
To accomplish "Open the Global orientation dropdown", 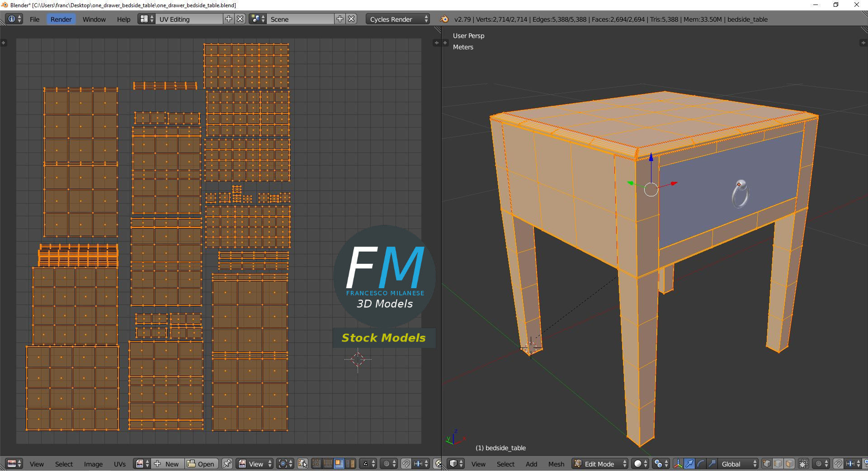I will pos(738,464).
